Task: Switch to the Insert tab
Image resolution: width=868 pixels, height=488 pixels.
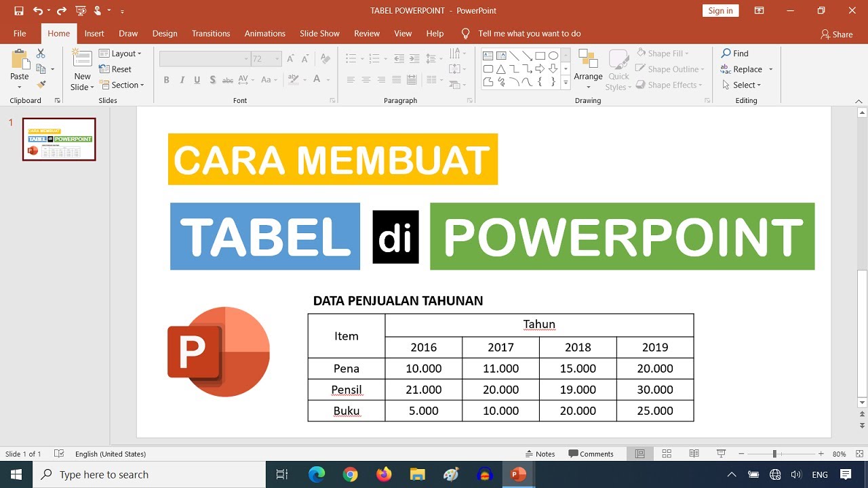Action: (94, 33)
